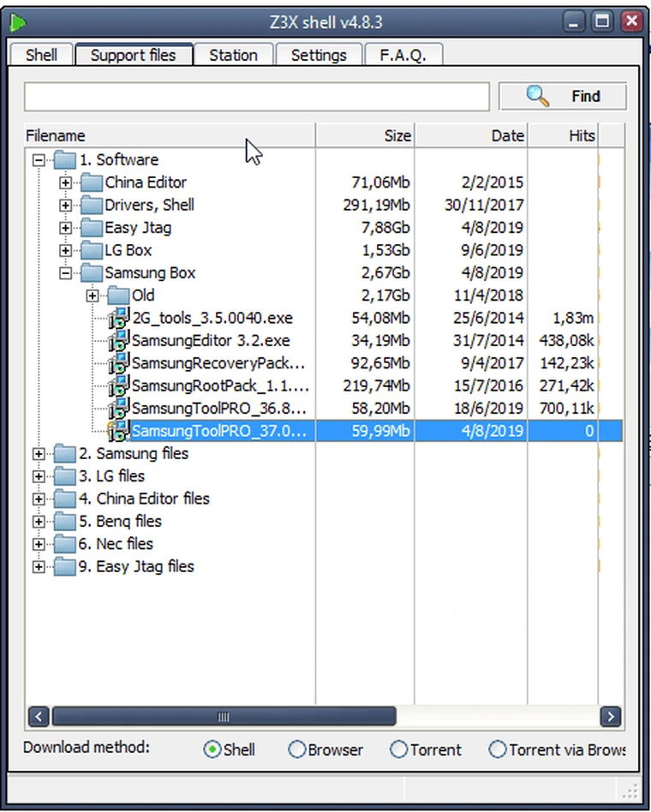The width and height of the screenshot is (651, 812).
Task: Expand the LG Box tree node
Action: [x=65, y=251]
